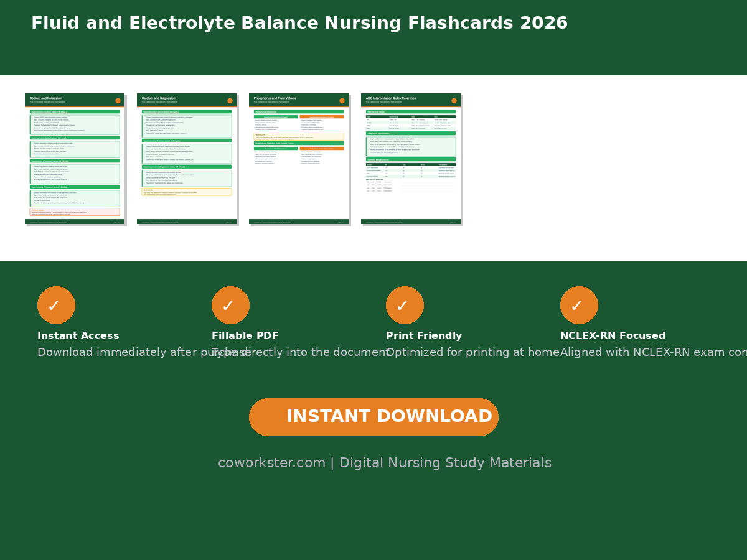Image resolution: width=747 pixels, height=560 pixels.
Task: Click the Print Friendly feature heading
Action: (424, 336)
